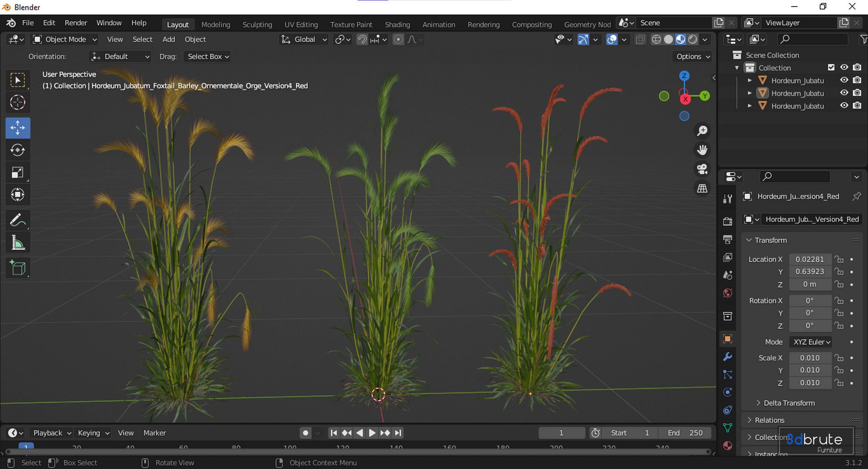Select the 3D Cursor tool
The image size is (868, 469).
pyautogui.click(x=18, y=102)
